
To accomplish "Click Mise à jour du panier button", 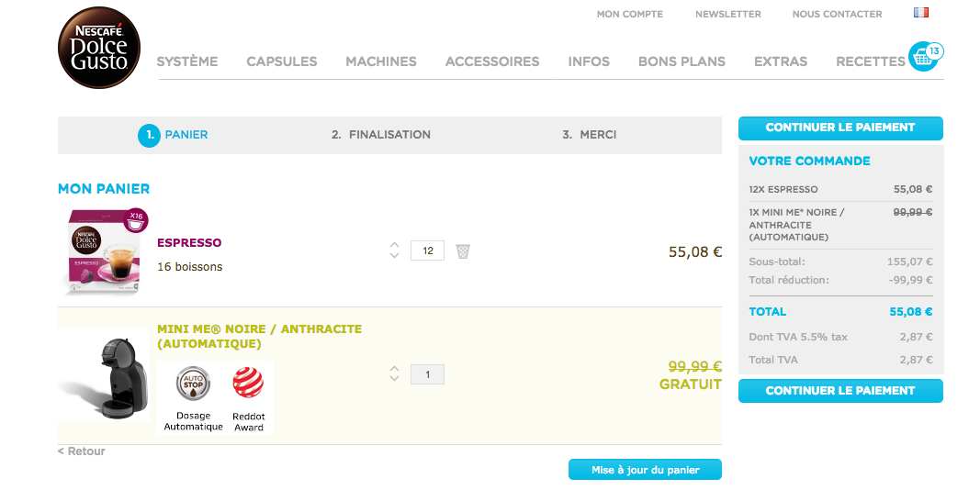I will (645, 470).
